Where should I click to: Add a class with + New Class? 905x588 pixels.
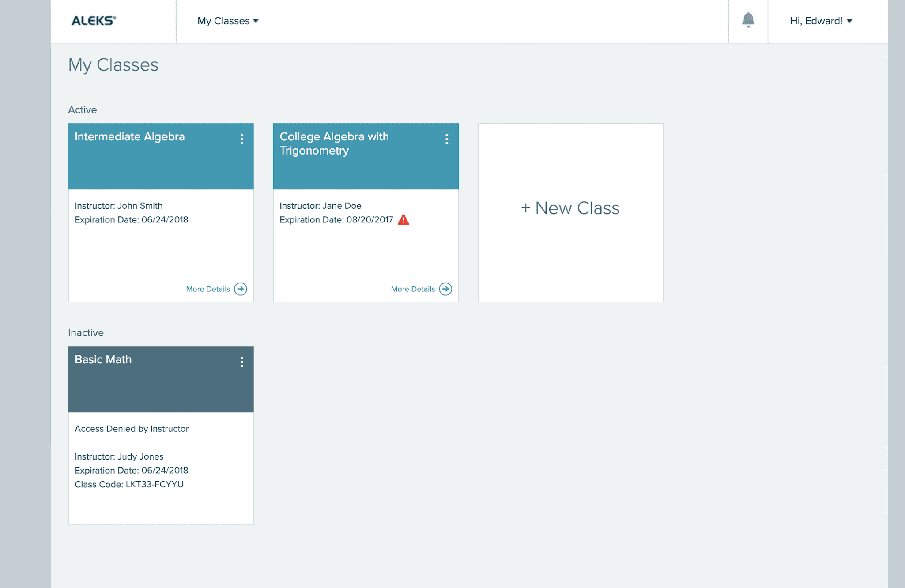570,208
